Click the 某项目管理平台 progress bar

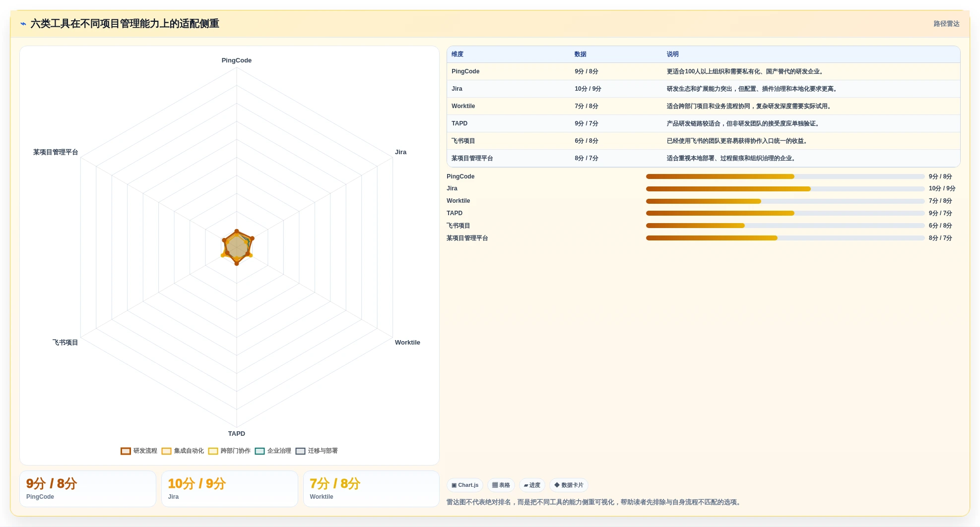(x=785, y=238)
